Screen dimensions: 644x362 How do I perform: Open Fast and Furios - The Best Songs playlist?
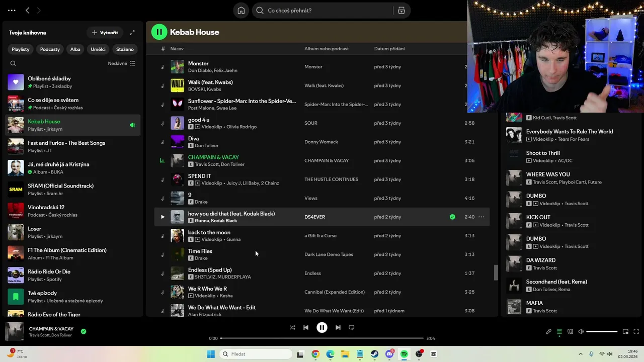click(72, 146)
